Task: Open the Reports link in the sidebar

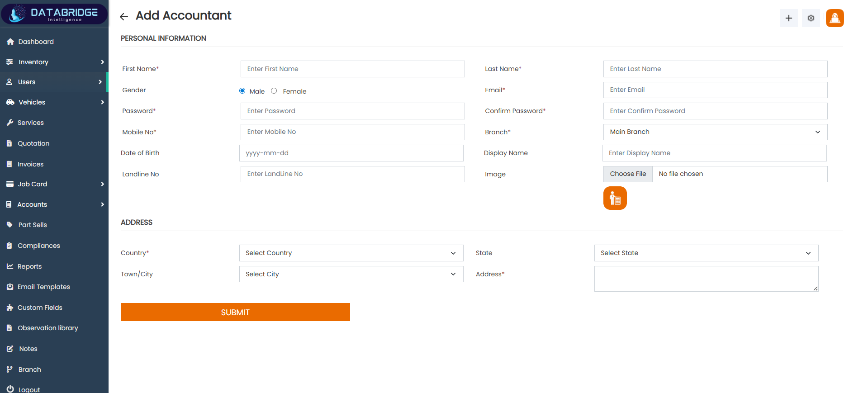Action: coord(30,266)
